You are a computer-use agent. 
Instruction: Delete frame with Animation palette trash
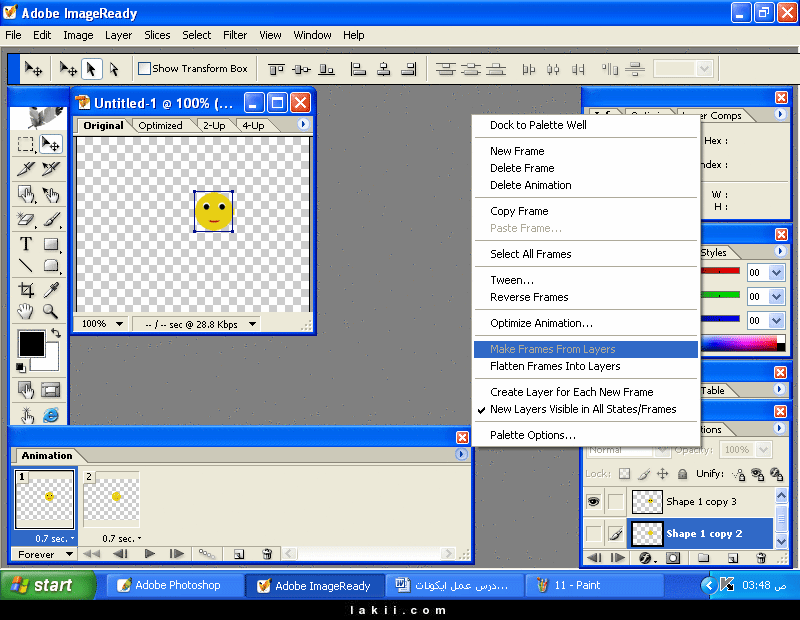coord(267,554)
